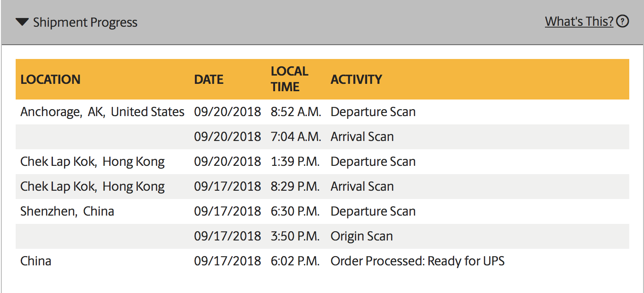Click the question mark help icon
This screenshot has height=293, width=644.
(622, 21)
